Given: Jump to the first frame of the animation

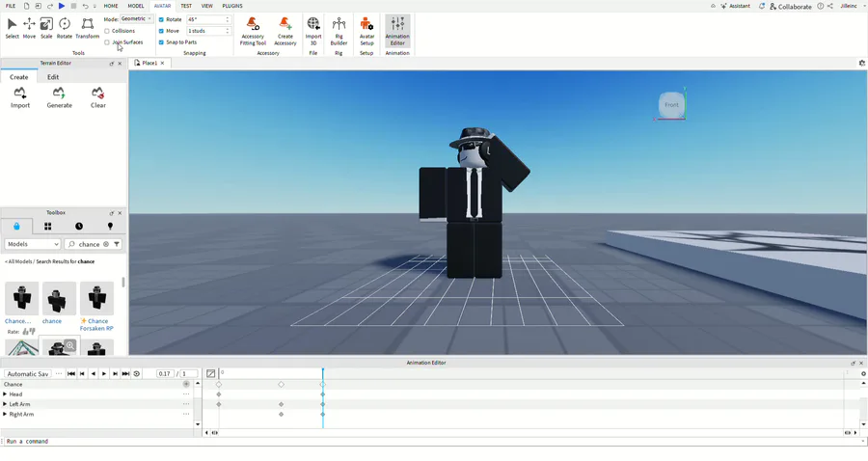Looking at the screenshot, I should (x=70, y=373).
